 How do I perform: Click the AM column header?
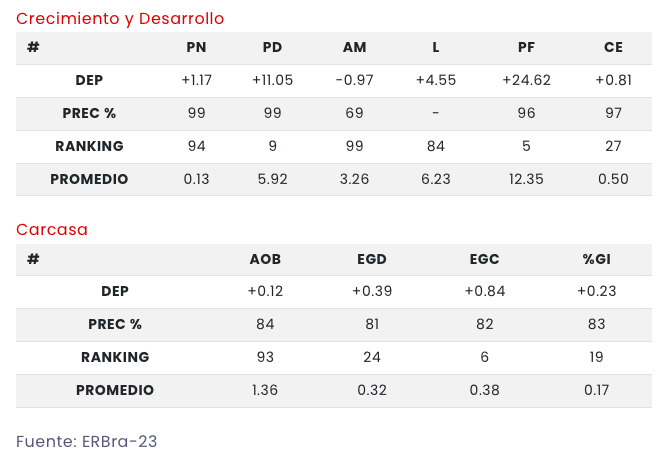(354, 48)
